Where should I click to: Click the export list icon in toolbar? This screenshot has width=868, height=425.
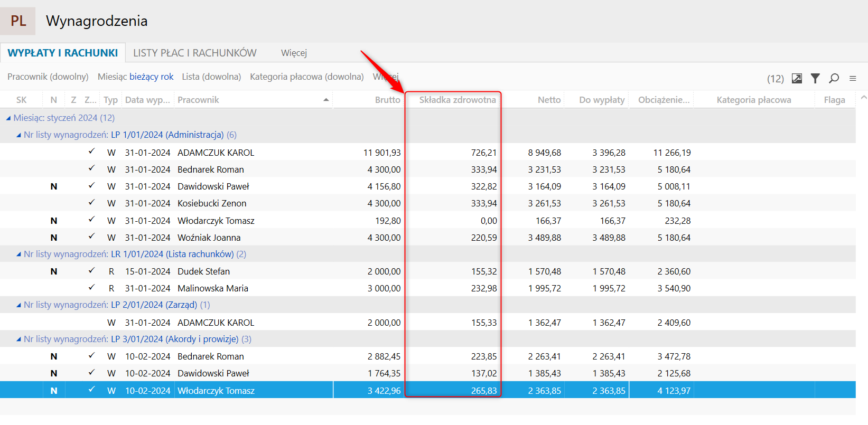coord(797,79)
